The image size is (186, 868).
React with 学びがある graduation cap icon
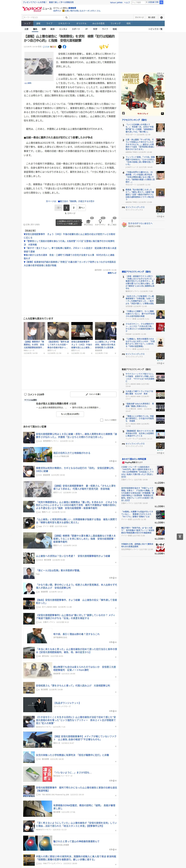pyautogui.click(x=89, y=221)
